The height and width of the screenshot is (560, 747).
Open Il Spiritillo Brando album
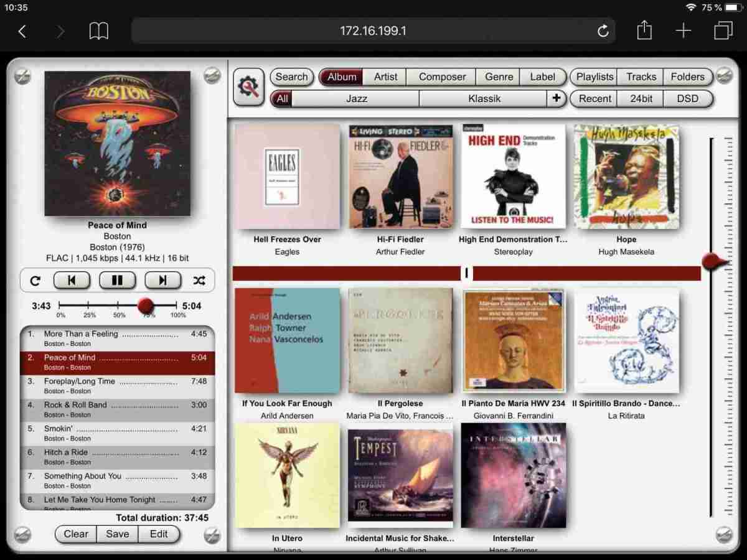(626, 341)
